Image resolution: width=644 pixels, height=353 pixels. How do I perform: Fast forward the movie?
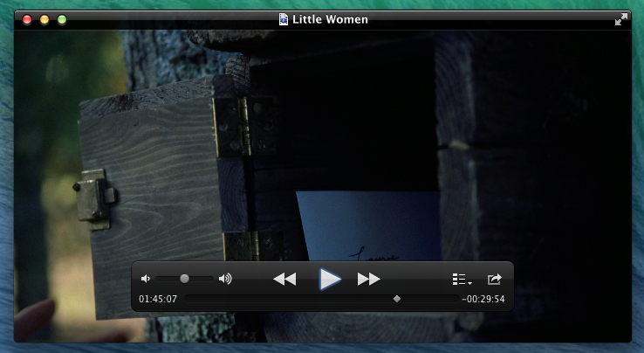pos(368,279)
